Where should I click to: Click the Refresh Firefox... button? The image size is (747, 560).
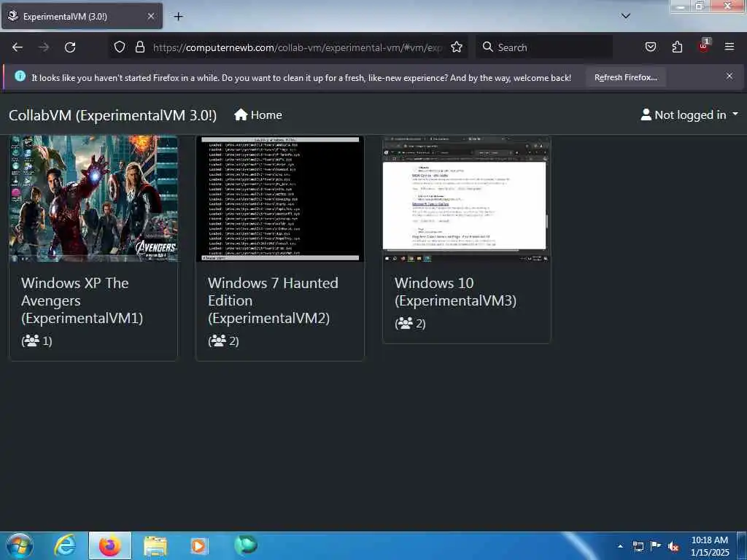[625, 77]
